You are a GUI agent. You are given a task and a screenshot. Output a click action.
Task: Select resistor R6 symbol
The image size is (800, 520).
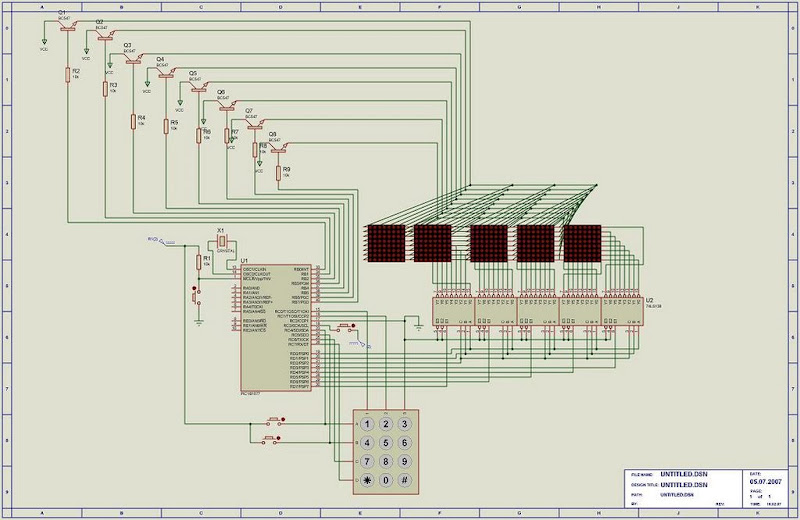[x=199, y=135]
